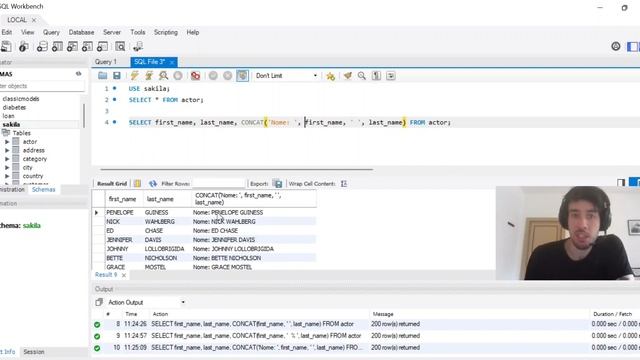
Task: Toggle auto-commit mode button
Action: click(242, 76)
